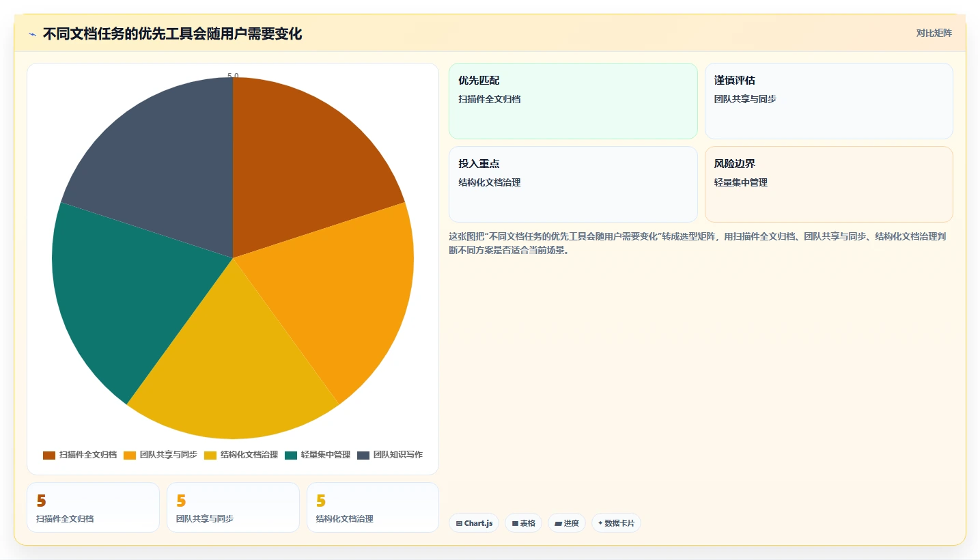Click 结构化文档治理 text in 投入重点 card
The image size is (980, 560).
click(x=490, y=182)
